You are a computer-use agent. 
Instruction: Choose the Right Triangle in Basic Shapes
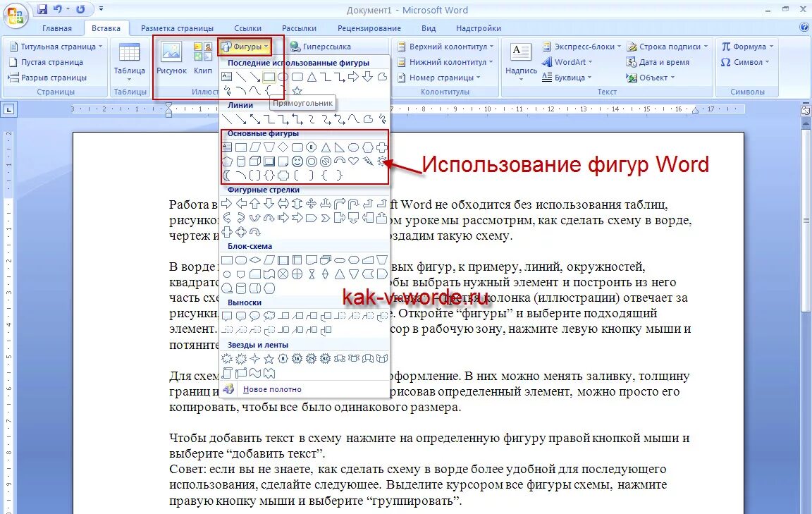point(339,147)
